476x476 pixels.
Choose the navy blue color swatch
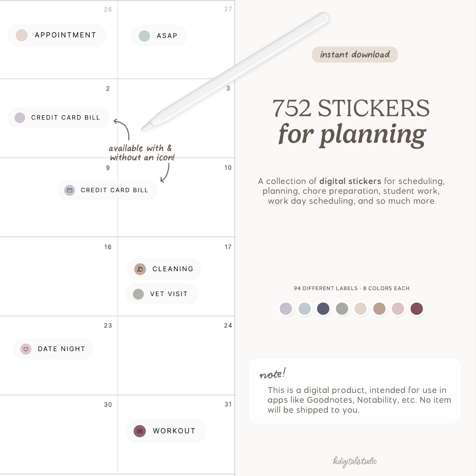[323, 309]
